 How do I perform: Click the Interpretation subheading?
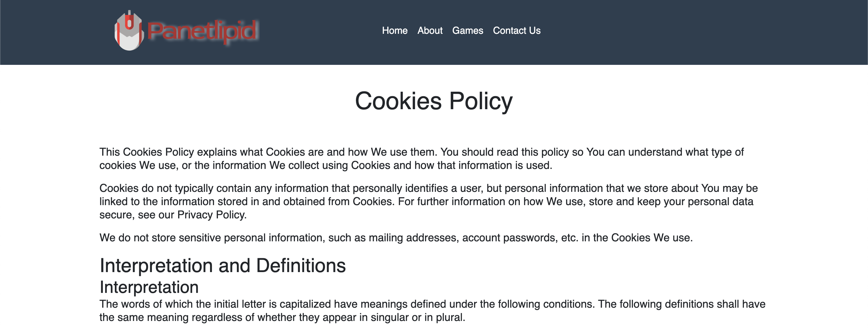(x=149, y=287)
